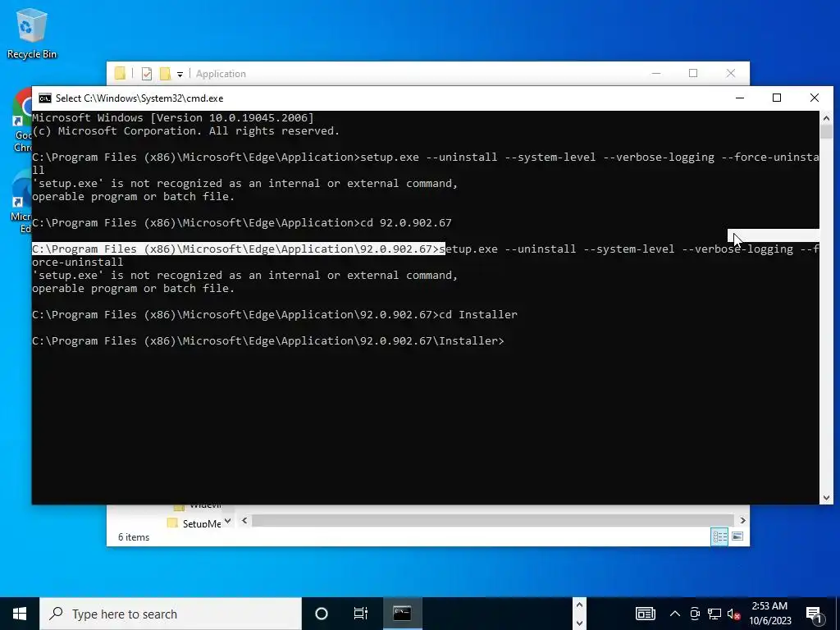Click the Explorer navigation pane scroll-down arrow
The height and width of the screenshot is (630, 840).
click(228, 520)
